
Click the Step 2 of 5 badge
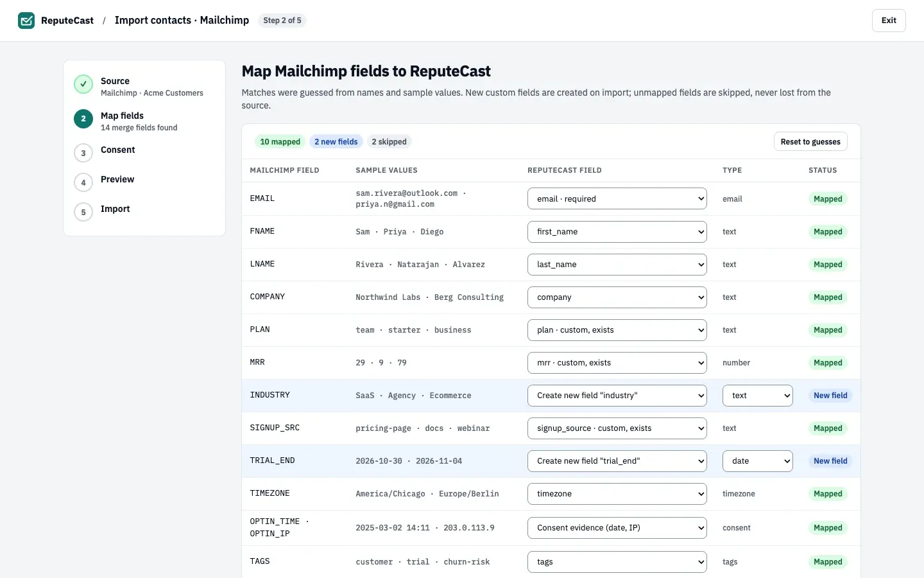[x=282, y=21]
